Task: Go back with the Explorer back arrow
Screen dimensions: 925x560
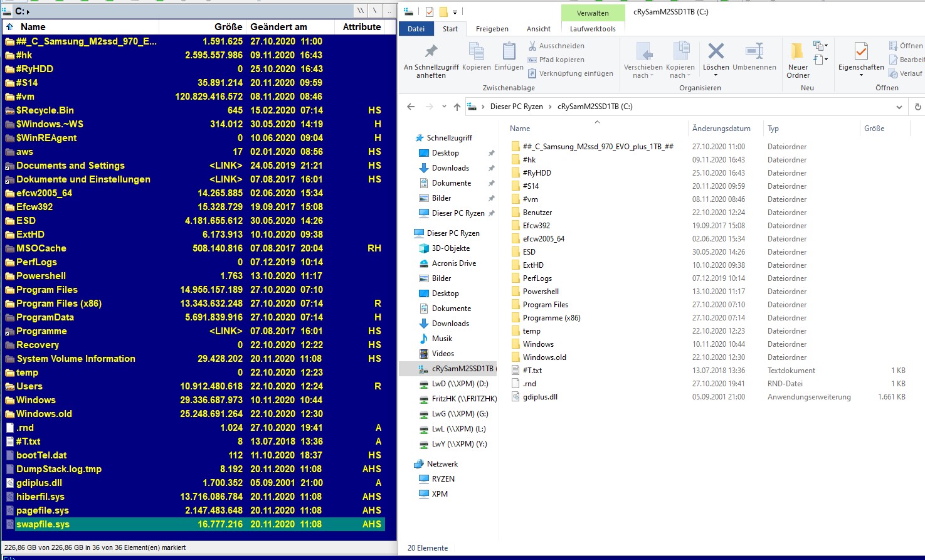Action: coord(411,107)
